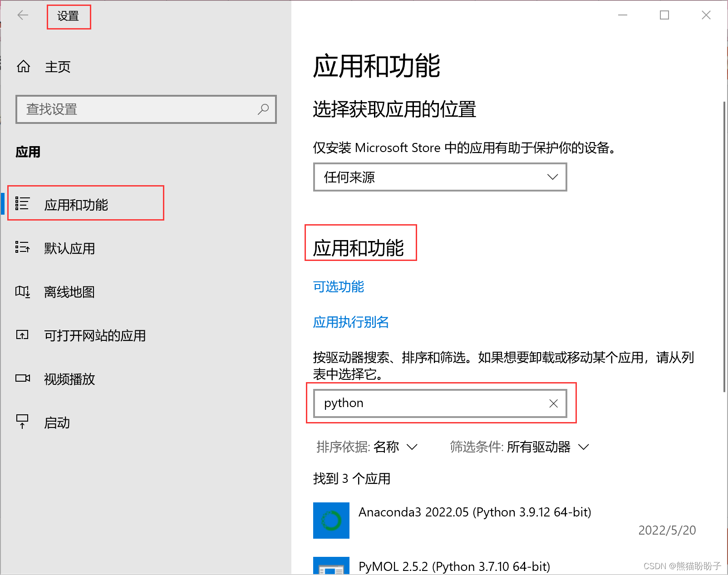This screenshot has width=728, height=575.
Task: Go back with the arrow icon
Action: (23, 15)
